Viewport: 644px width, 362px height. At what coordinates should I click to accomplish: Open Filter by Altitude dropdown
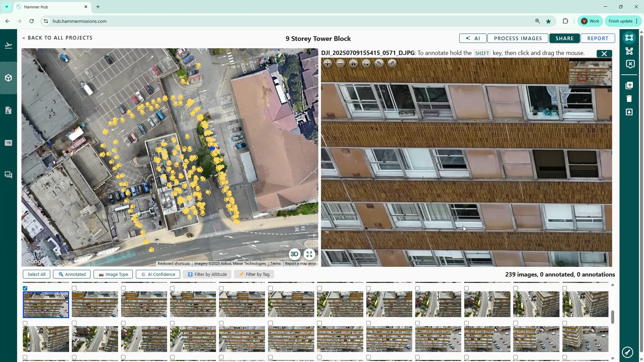click(x=207, y=274)
